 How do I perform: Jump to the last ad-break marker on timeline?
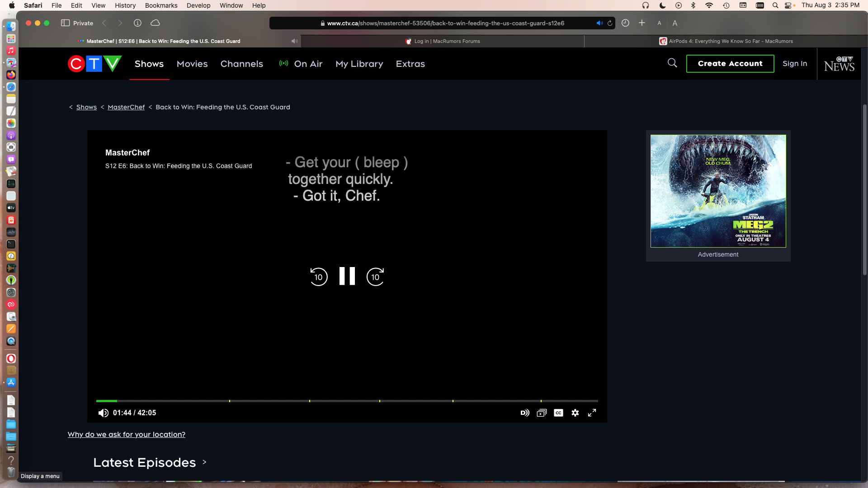pos(541,401)
